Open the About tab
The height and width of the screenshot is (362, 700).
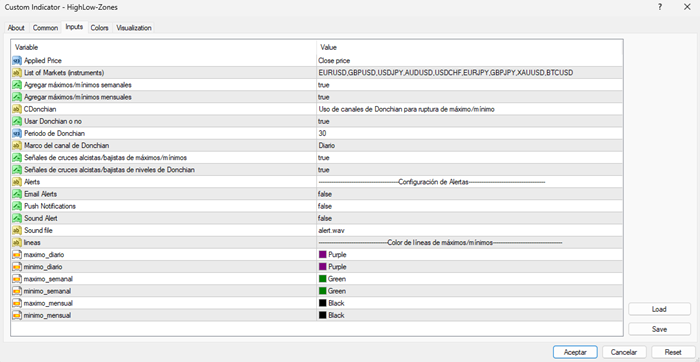click(16, 28)
